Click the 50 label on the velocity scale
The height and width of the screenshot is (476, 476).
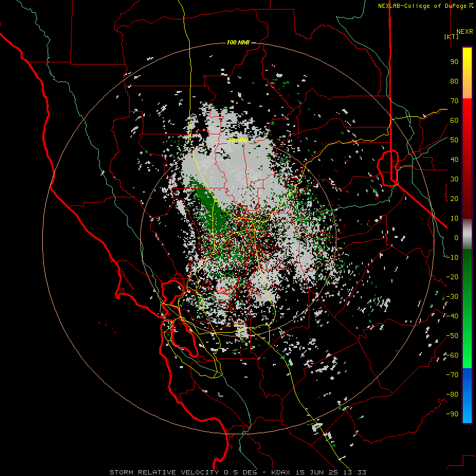pos(454,140)
